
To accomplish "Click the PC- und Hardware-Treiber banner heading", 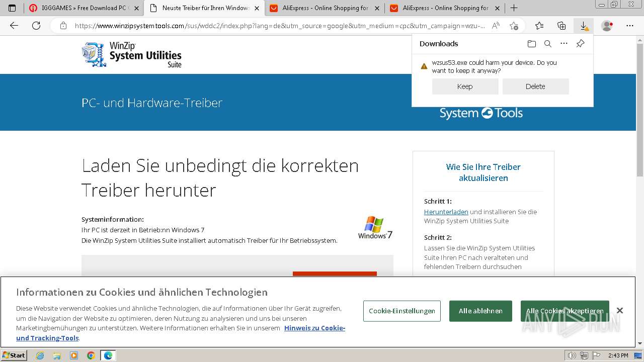I will pos(152,103).
